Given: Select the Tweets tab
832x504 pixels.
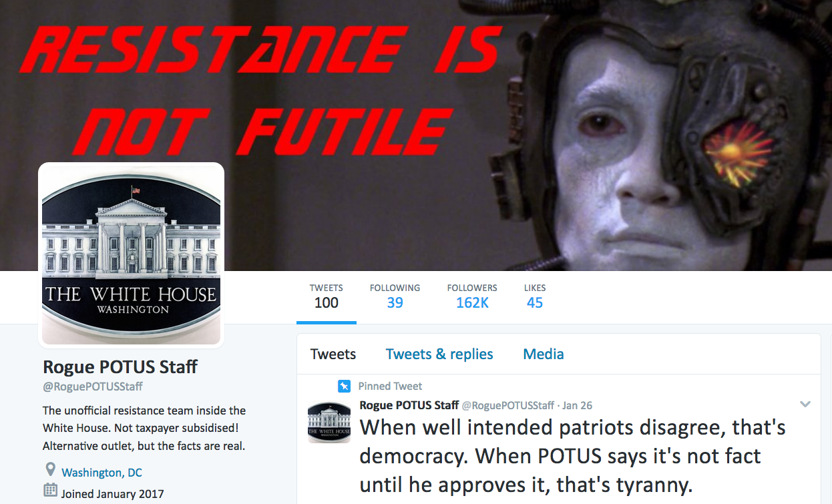Looking at the screenshot, I should coord(333,354).
